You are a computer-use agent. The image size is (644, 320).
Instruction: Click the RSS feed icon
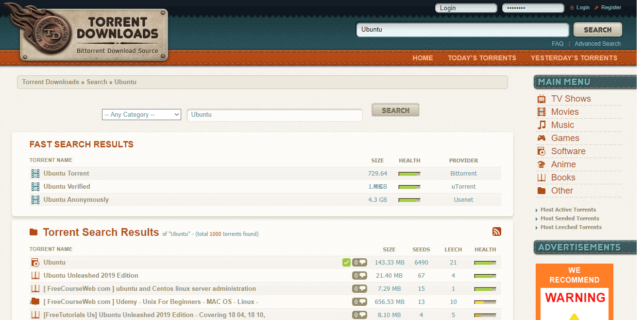click(x=496, y=232)
